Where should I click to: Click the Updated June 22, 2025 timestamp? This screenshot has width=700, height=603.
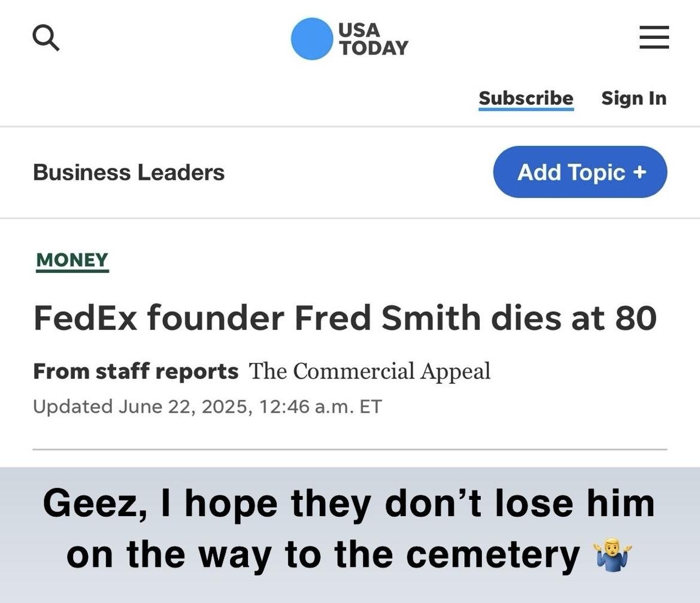207,407
